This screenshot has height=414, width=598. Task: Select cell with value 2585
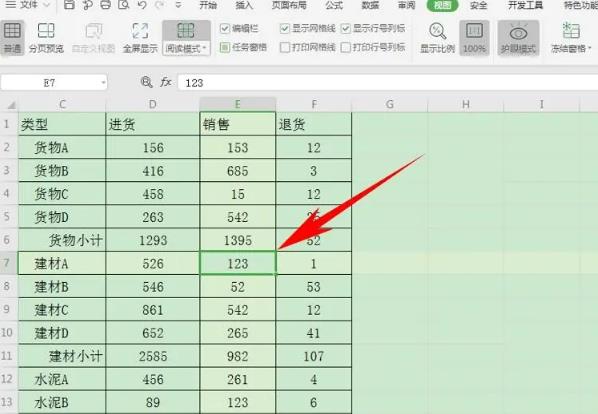pos(153,356)
